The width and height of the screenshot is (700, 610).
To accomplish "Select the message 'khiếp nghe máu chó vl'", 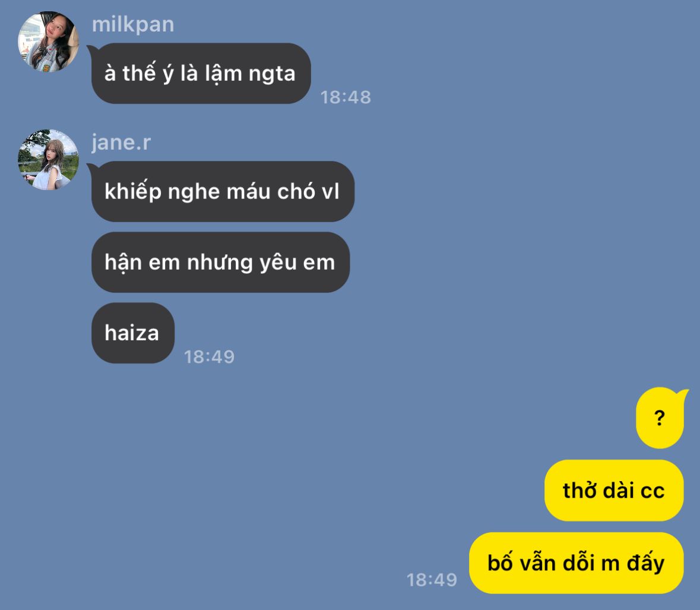I will (x=223, y=192).
